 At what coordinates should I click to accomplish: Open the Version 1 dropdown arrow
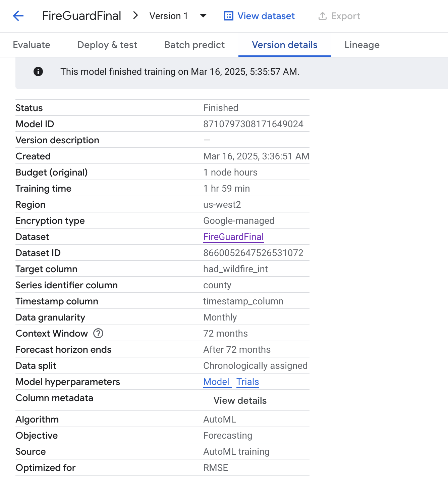tap(203, 16)
